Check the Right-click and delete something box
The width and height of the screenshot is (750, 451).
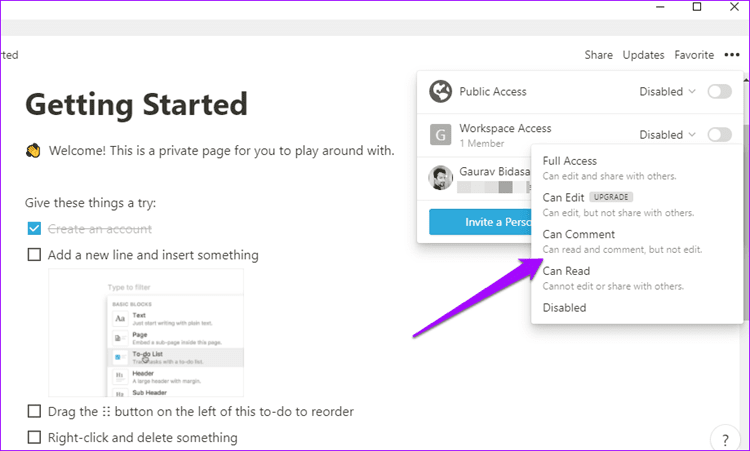pyautogui.click(x=34, y=437)
